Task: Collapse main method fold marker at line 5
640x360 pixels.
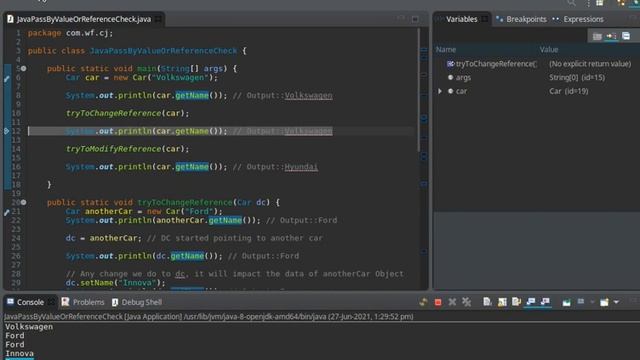Action: 24,68
